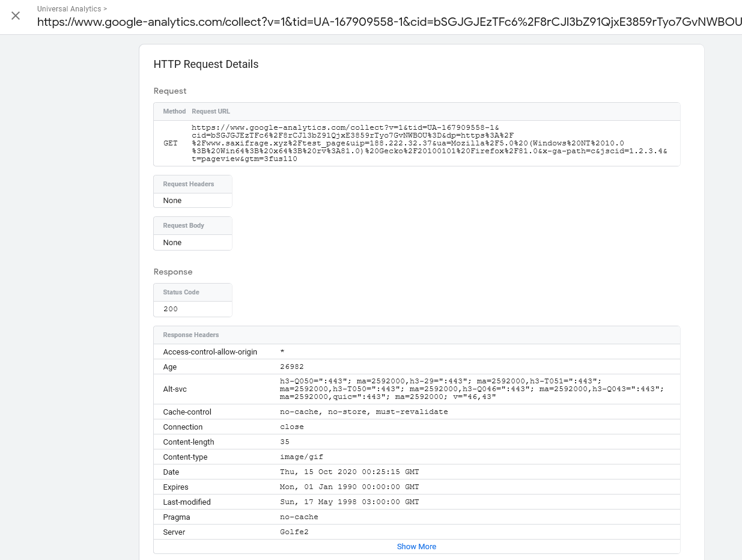Click the Method column header
This screenshot has width=742, height=560.
174,111
